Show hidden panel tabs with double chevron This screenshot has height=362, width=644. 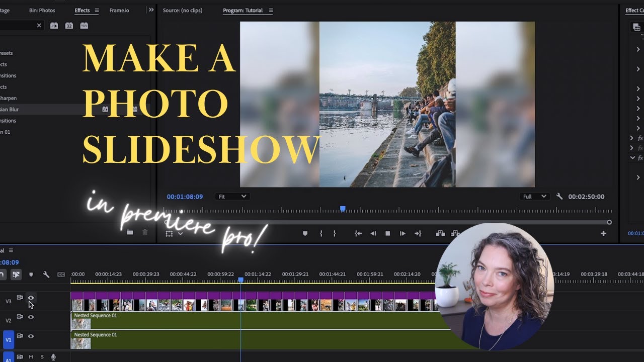point(151,10)
